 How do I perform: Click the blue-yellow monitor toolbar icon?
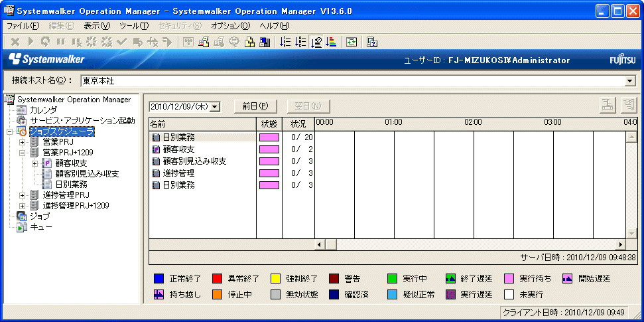point(265,42)
